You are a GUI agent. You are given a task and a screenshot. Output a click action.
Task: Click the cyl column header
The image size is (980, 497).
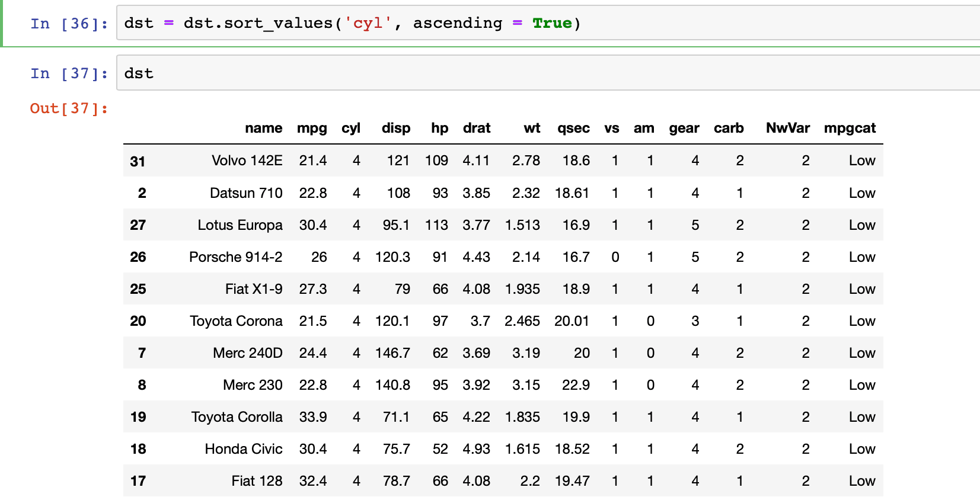coord(351,129)
